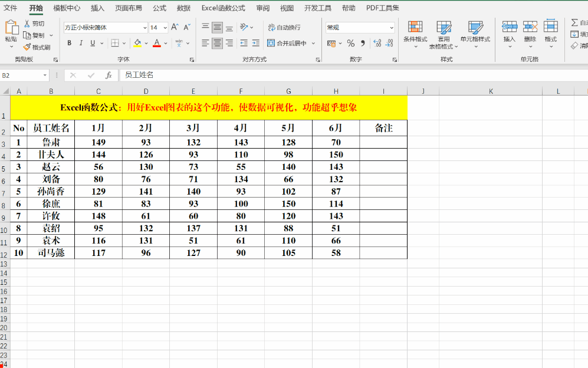Increase decimal places
Viewport: 588px width, 368px height.
pyautogui.click(x=377, y=43)
